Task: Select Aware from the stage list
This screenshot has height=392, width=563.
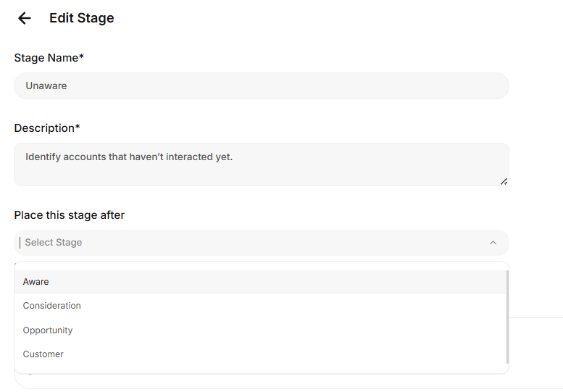Action: coord(36,282)
